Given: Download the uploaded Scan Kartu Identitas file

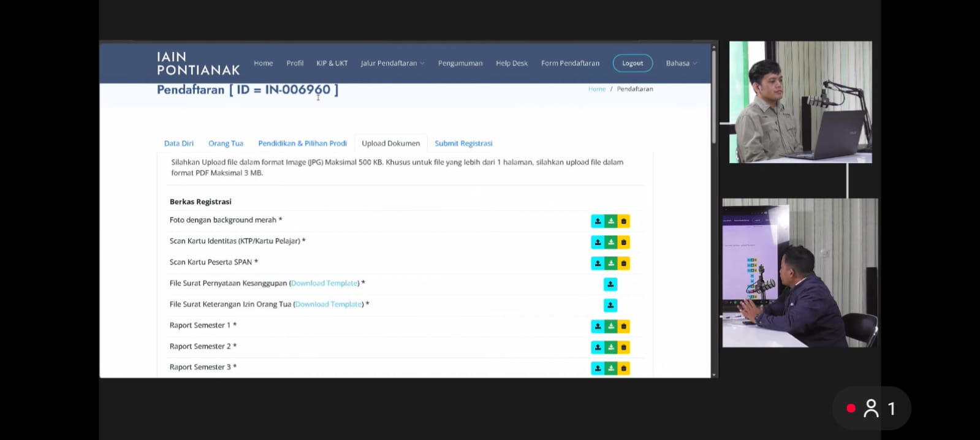Looking at the screenshot, I should click(610, 242).
